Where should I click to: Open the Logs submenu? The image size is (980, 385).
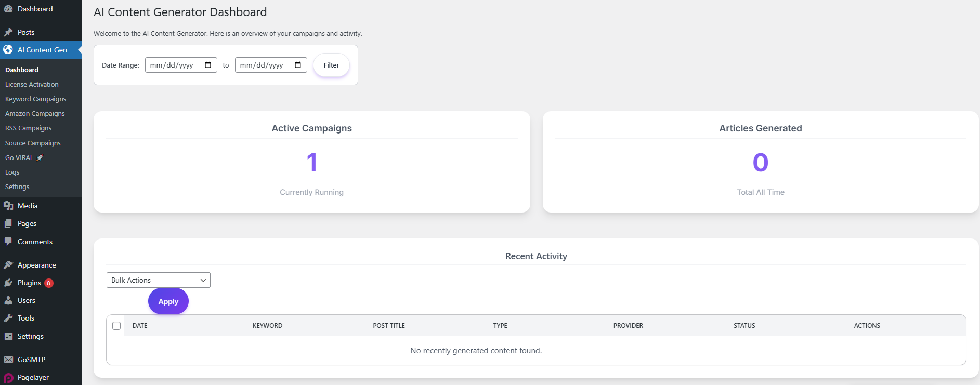(x=12, y=172)
